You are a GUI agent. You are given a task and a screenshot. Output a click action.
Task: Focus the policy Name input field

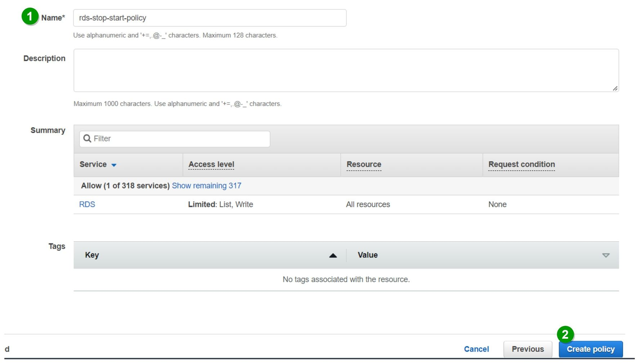tap(210, 18)
